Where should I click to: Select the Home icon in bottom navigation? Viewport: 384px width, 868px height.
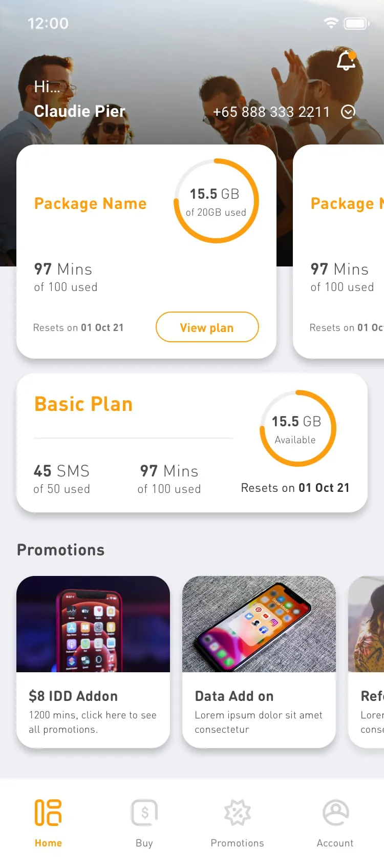[48, 813]
